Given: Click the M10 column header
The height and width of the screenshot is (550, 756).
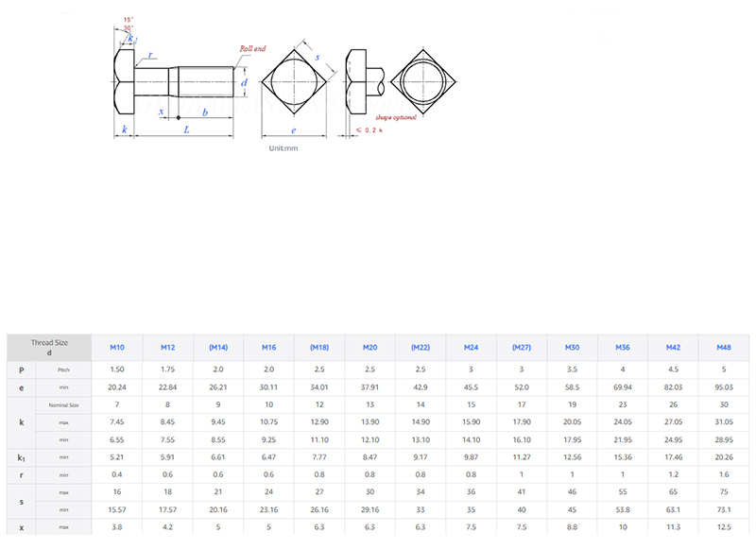Looking at the screenshot, I should (x=117, y=347).
